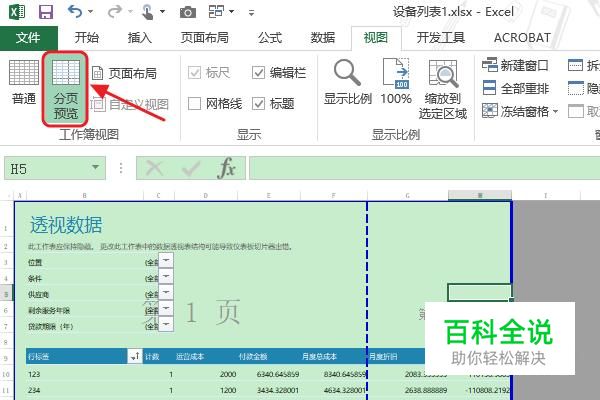Screen dimensions: 600x400
Task: Switch to the 公式 tab
Action: coord(270,38)
